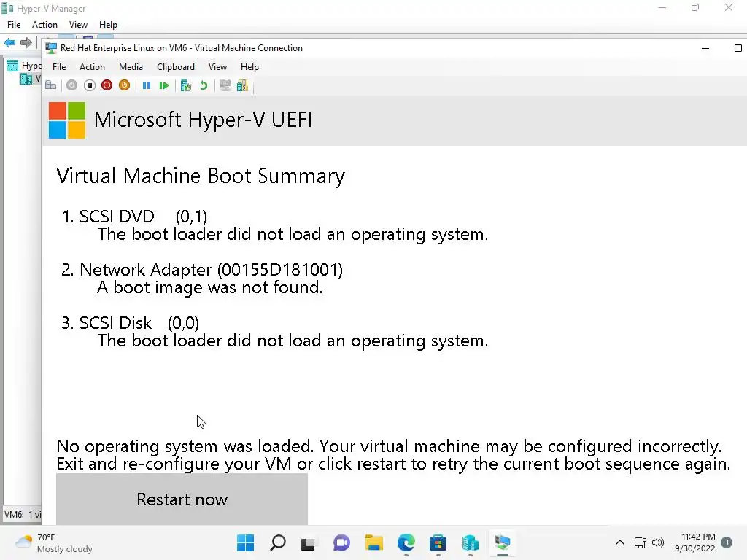Open the Media menu
The image size is (747, 560).
131,66
